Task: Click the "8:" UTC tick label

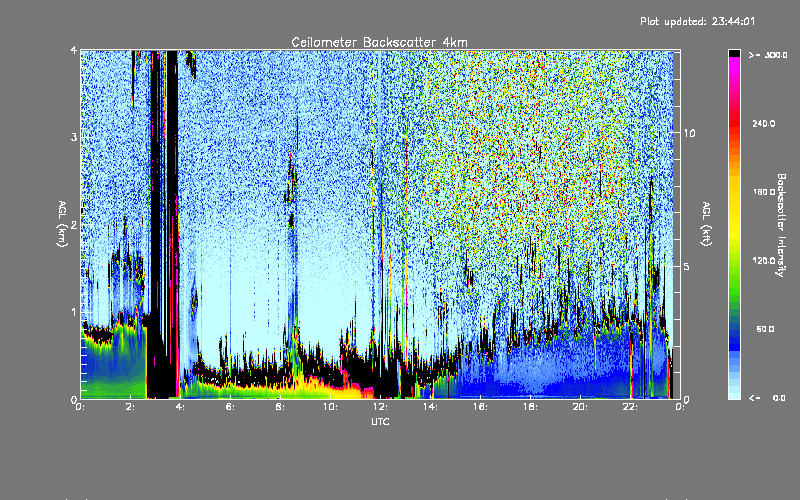Action: point(281,407)
